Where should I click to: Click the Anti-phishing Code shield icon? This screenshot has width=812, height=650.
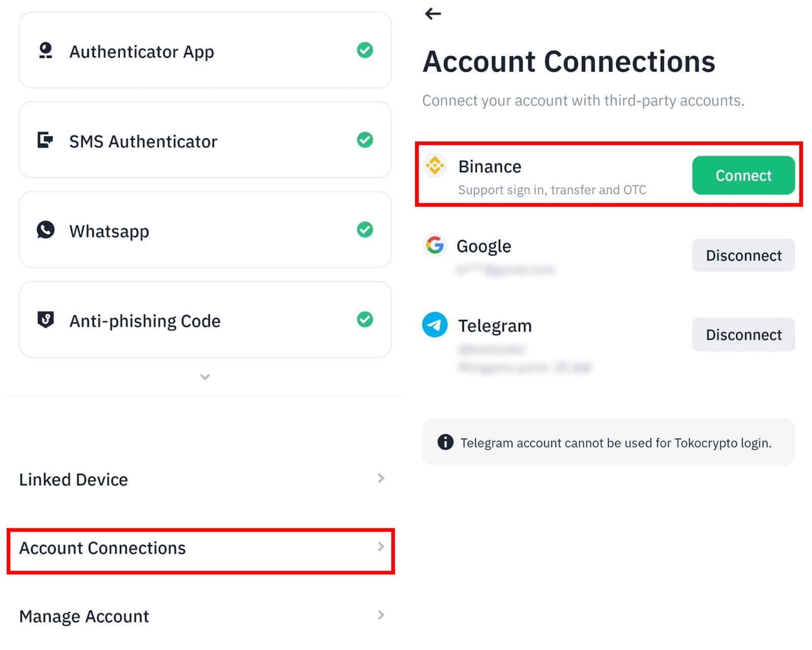click(x=46, y=319)
